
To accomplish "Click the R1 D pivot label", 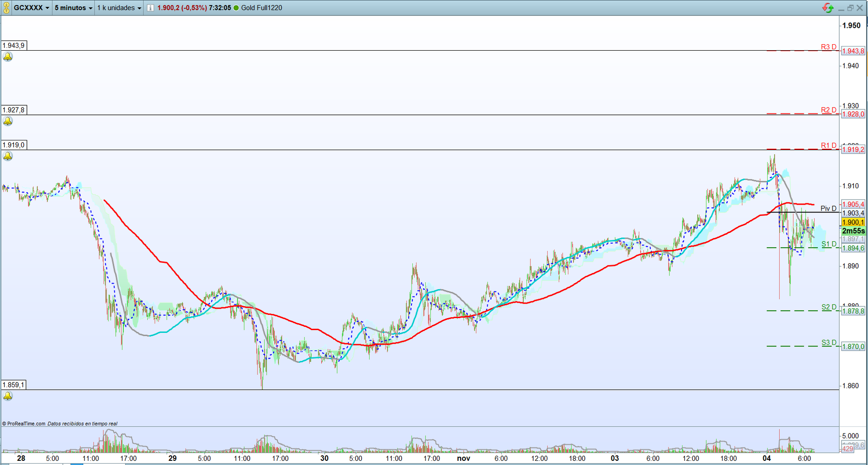I will coord(828,146).
